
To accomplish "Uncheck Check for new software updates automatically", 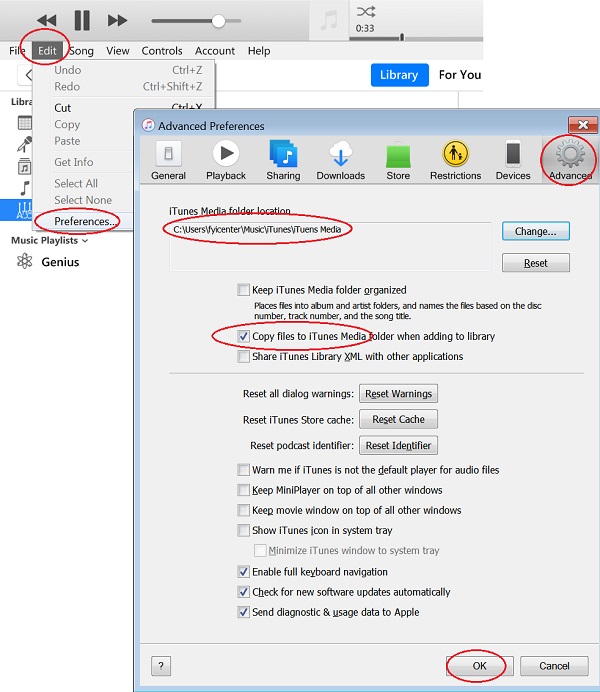I will 243,592.
